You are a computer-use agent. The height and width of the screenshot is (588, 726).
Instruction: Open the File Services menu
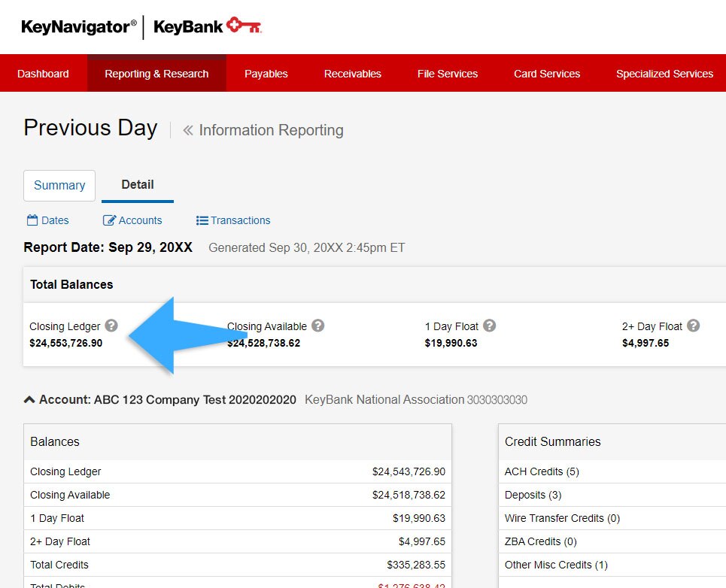[x=448, y=74]
